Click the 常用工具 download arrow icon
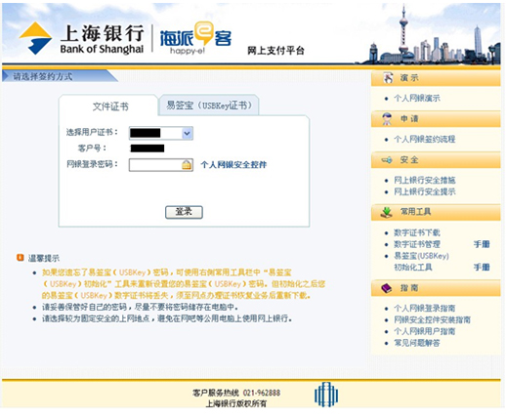The width and height of the screenshot is (506, 420). [x=387, y=212]
